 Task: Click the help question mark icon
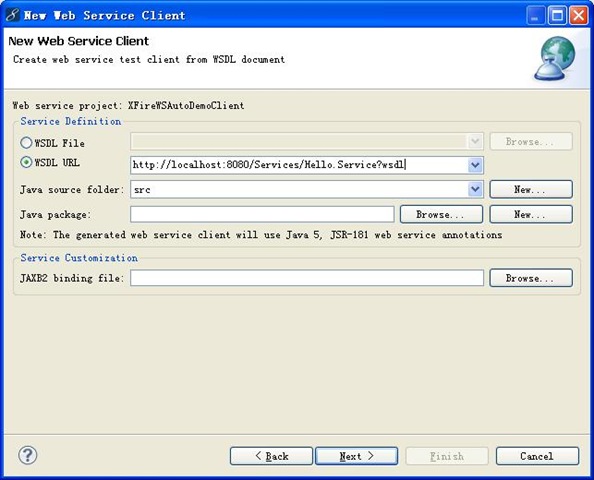tap(28, 455)
